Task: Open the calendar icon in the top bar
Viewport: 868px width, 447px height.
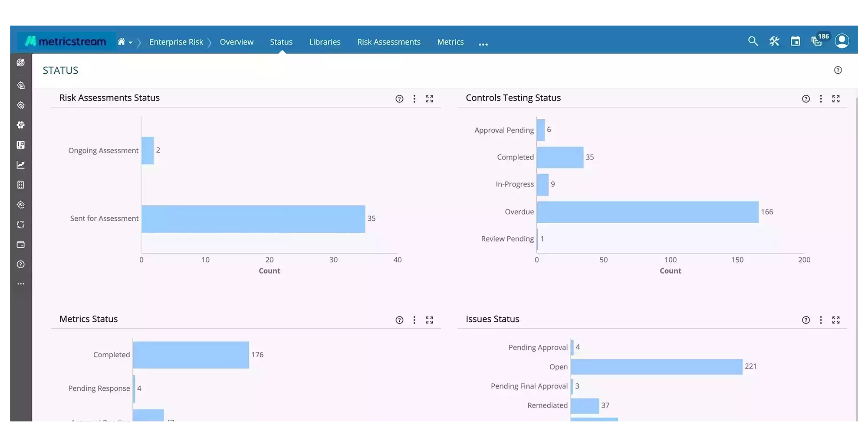Action: (x=796, y=41)
